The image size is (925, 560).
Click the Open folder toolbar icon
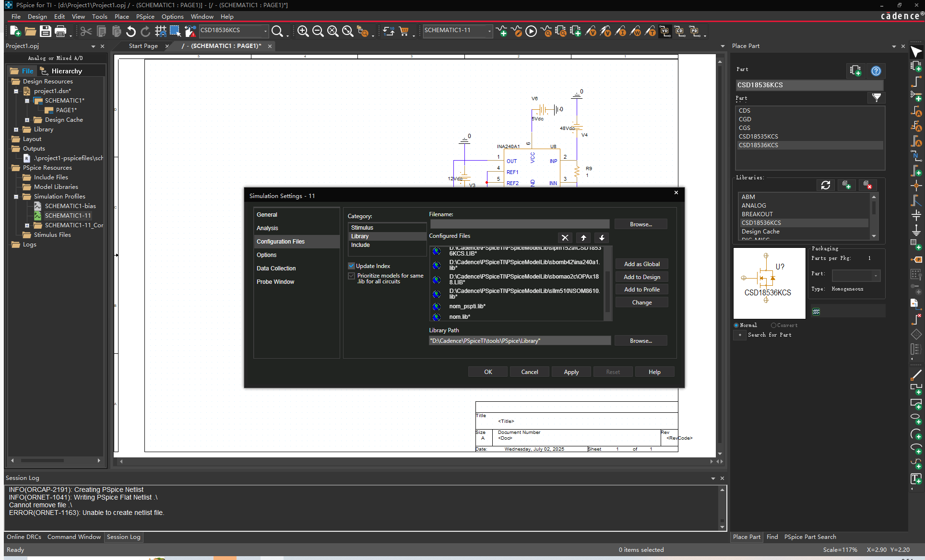[x=30, y=31]
